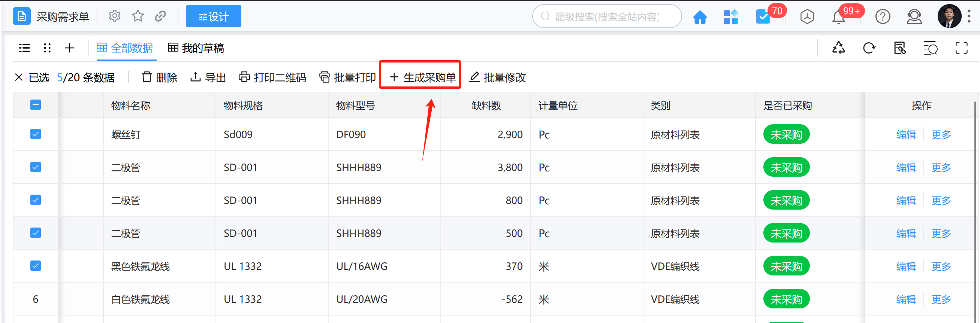Expand 更多 options for 白色铁氟龙线 row
The image size is (980, 323).
[x=941, y=299]
